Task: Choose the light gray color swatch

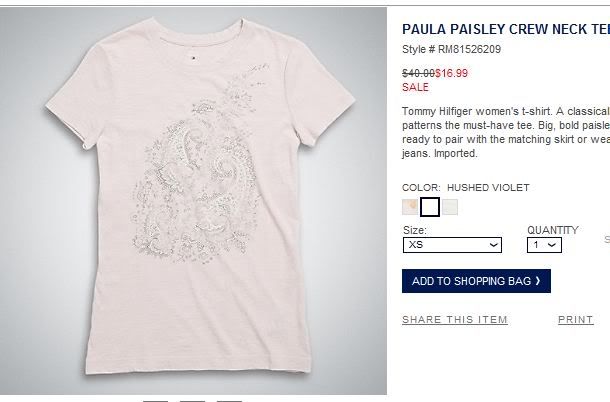Action: [450, 207]
